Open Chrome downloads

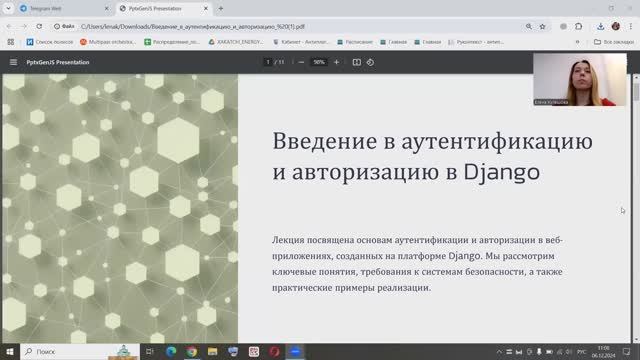pyautogui.click(x=600, y=26)
